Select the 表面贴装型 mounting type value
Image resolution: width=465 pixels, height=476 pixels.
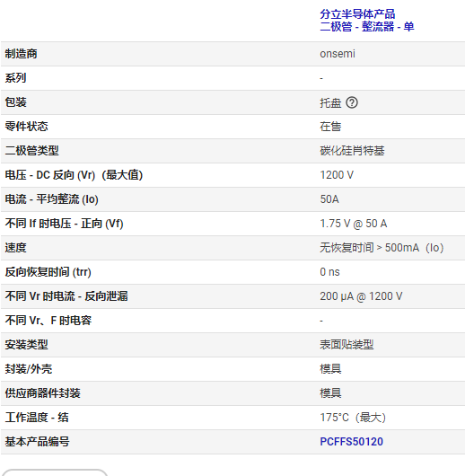pyautogui.click(x=347, y=345)
